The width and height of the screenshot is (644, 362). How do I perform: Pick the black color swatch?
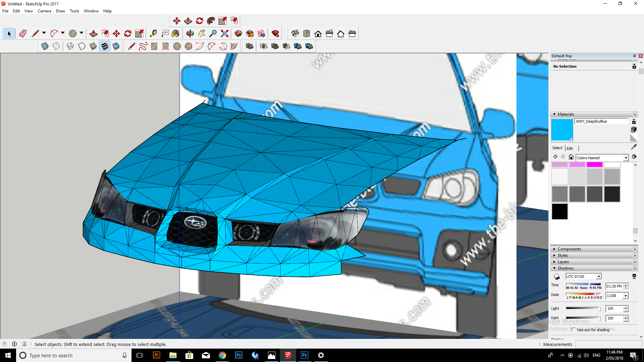pyautogui.click(x=559, y=212)
